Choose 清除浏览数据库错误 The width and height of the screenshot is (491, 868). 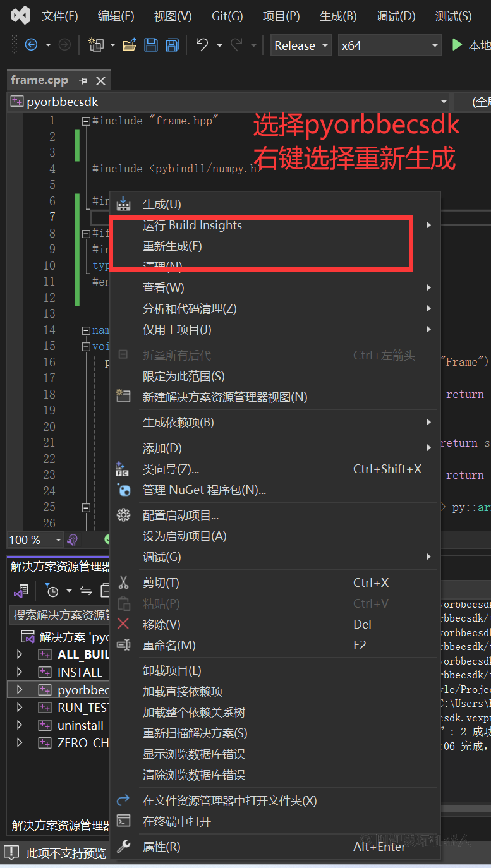coord(276,775)
